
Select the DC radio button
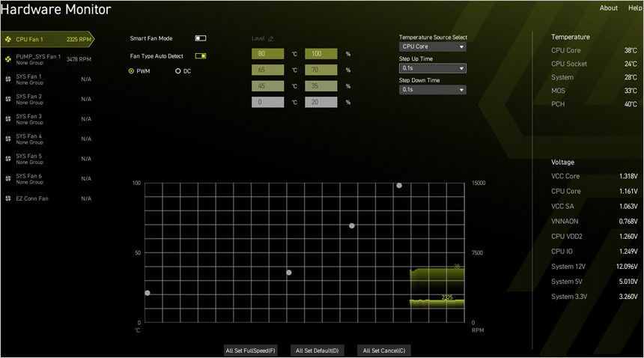click(x=177, y=71)
